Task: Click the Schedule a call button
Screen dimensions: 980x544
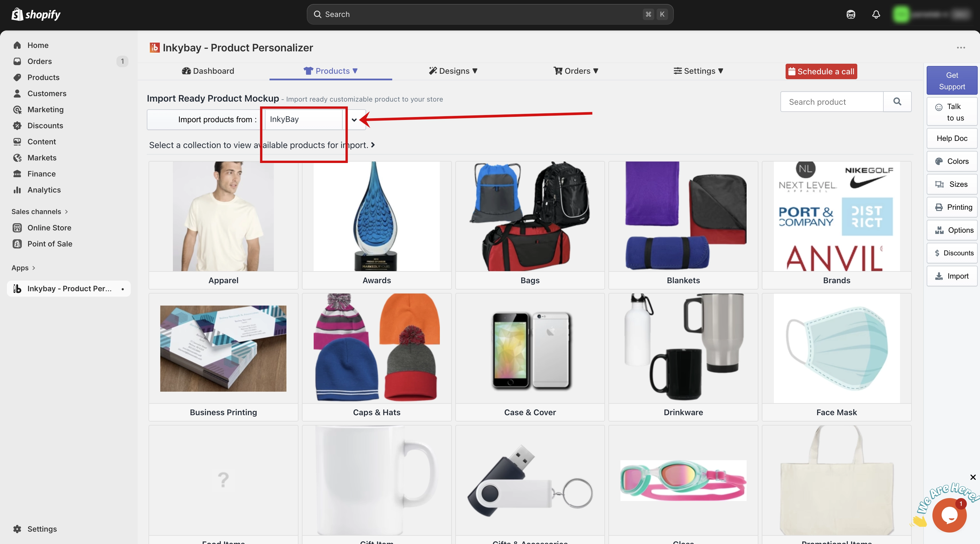Action: point(821,71)
